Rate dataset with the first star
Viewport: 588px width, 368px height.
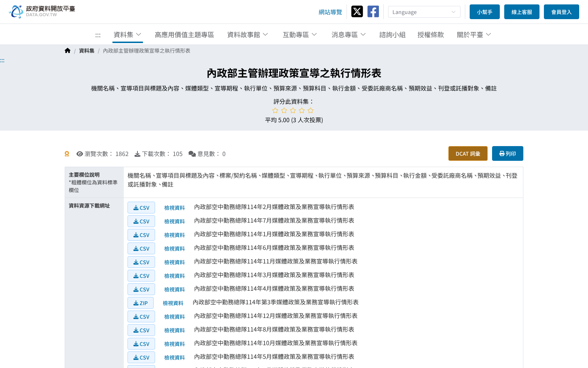(x=275, y=110)
